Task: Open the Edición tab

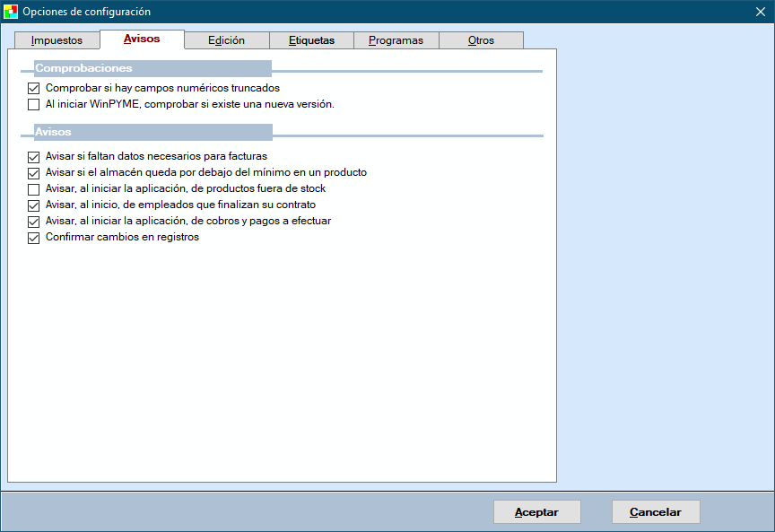Action: click(226, 40)
